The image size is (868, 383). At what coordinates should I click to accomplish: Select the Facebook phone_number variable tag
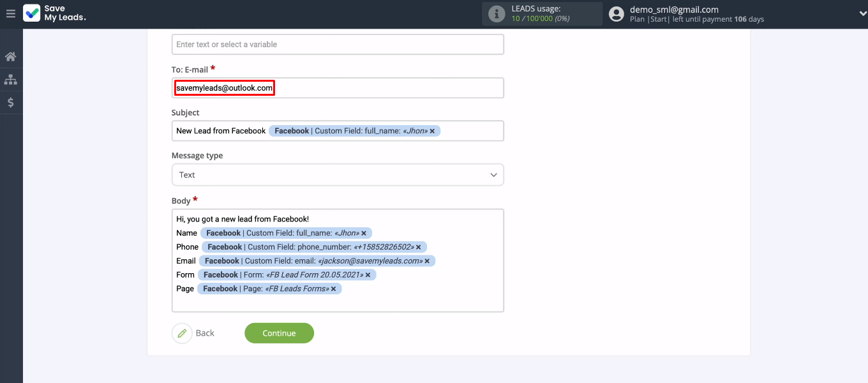pos(314,247)
